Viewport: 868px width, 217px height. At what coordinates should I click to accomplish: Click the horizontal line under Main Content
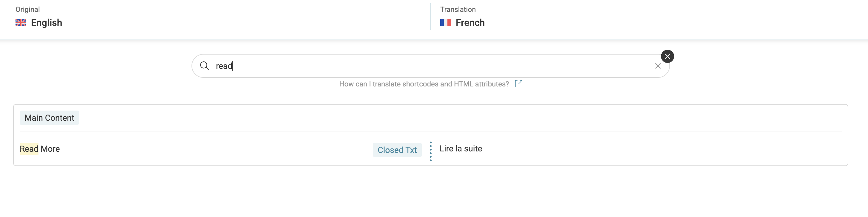(x=430, y=131)
